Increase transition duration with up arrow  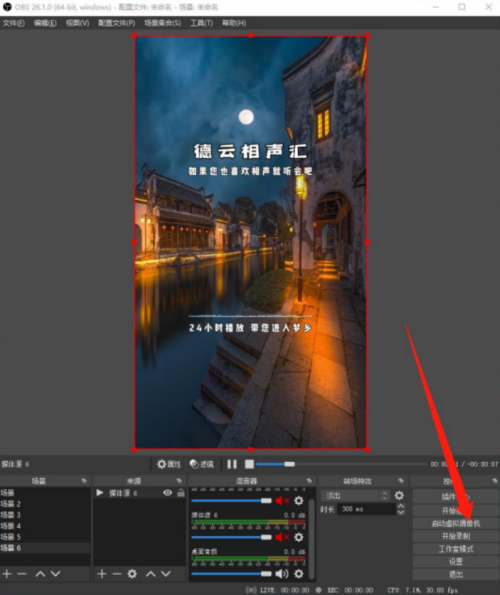pos(401,506)
